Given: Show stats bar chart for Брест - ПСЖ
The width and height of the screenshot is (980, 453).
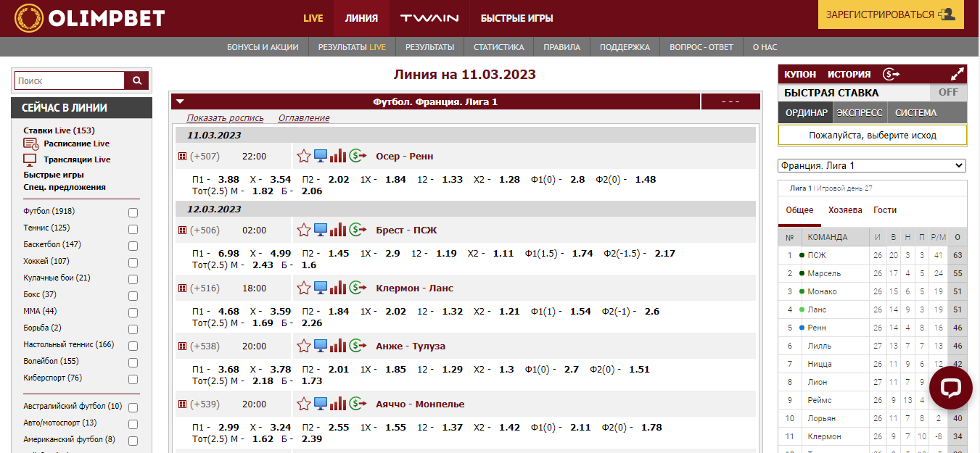Looking at the screenshot, I should [x=338, y=230].
